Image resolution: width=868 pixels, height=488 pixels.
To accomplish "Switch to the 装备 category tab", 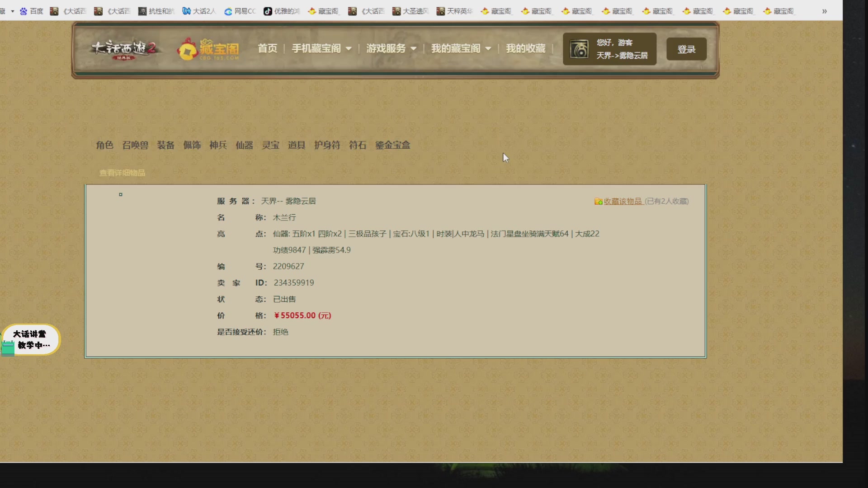I will (x=165, y=145).
